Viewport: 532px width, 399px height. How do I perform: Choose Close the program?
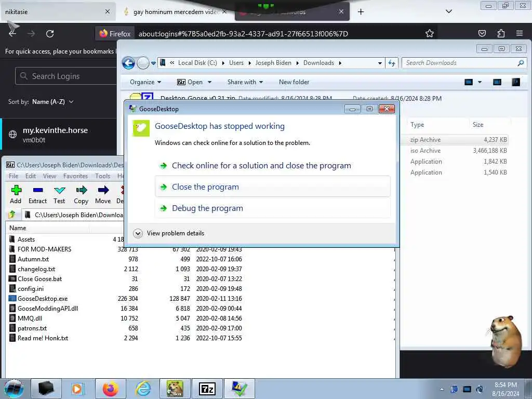tap(272, 187)
